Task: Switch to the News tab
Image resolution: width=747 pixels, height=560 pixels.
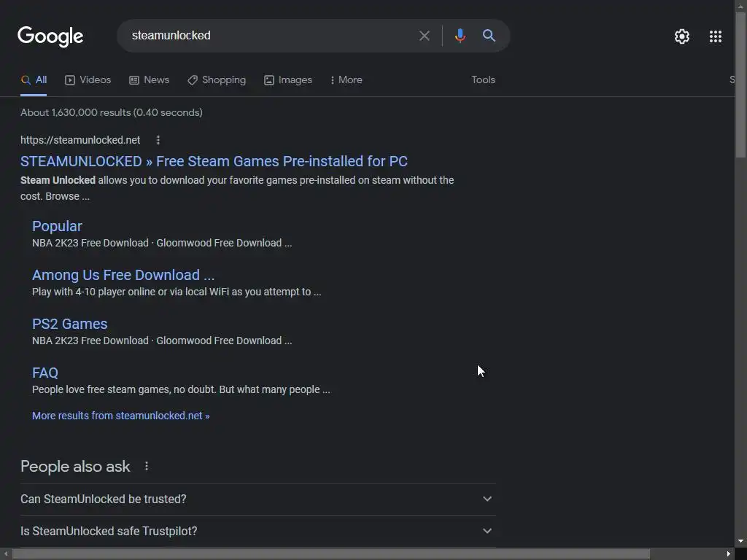Action: [x=149, y=80]
